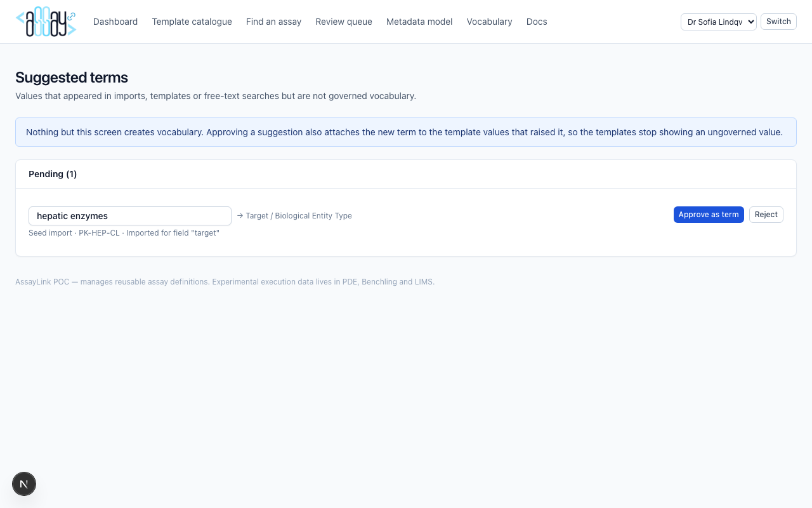Approve hepatic enzymes as term
This screenshot has height=508, width=812.
coord(709,215)
